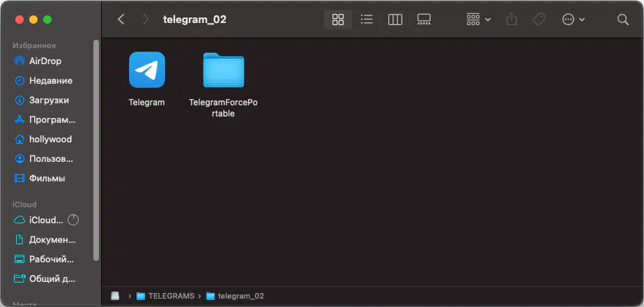644x307 pixels.
Task: Click the Share toolbar button
Action: click(x=512, y=20)
